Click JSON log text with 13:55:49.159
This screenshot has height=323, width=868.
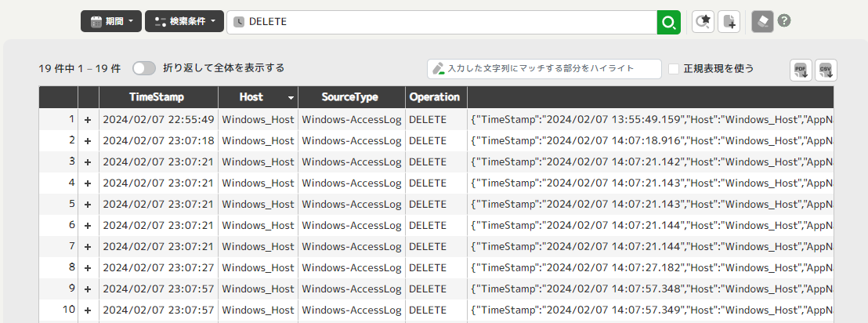[650, 120]
